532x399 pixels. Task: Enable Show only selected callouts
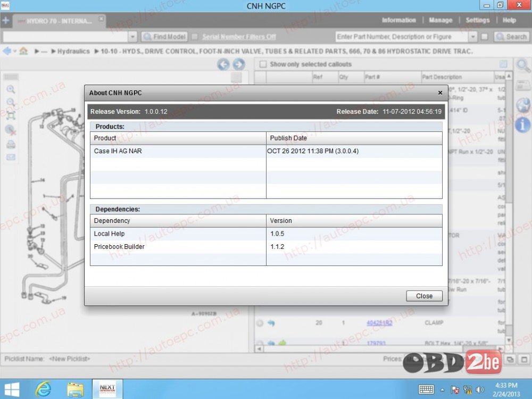click(263, 64)
